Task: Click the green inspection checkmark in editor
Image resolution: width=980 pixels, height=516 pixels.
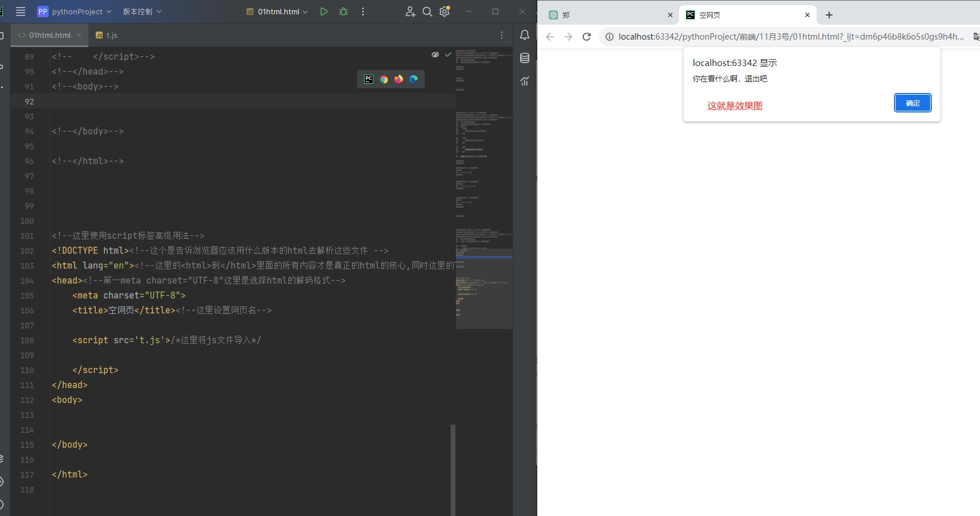Action: coord(448,55)
